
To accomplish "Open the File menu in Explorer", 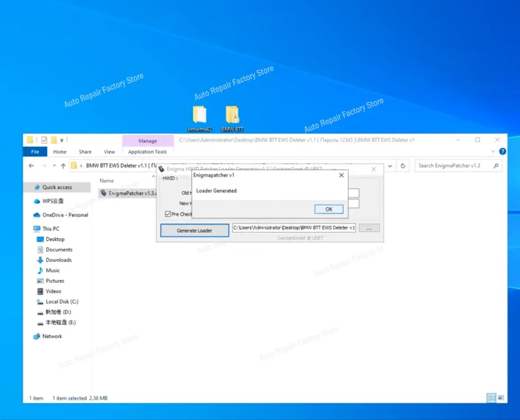I will coord(35,152).
